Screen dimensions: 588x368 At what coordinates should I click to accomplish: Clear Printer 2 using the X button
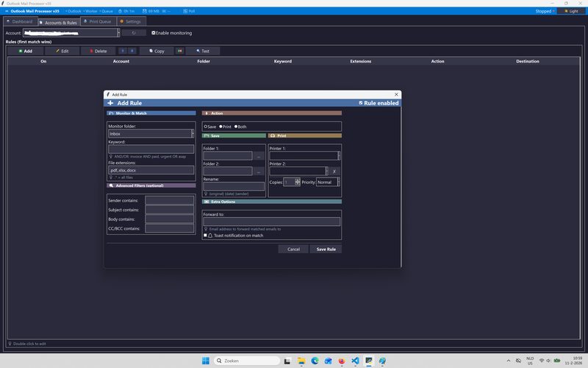334,171
